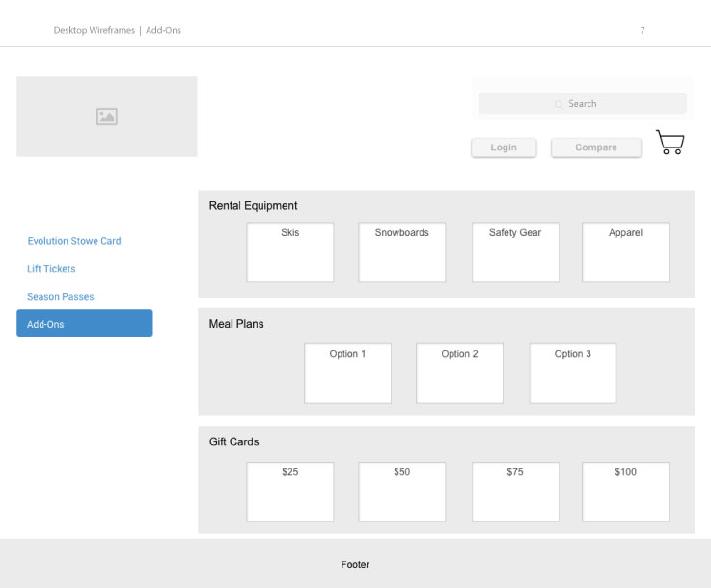Choose the Skis rental card
Viewport: 711px width, 588px height.
[x=290, y=253]
